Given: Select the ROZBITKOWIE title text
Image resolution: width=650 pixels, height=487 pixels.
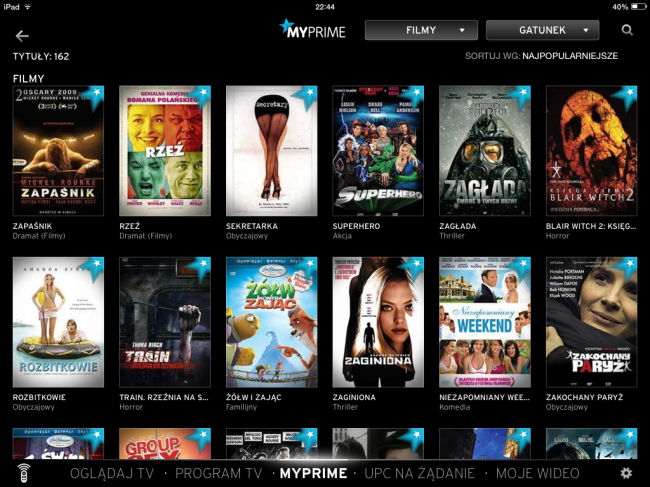Looking at the screenshot, I should (x=39, y=397).
